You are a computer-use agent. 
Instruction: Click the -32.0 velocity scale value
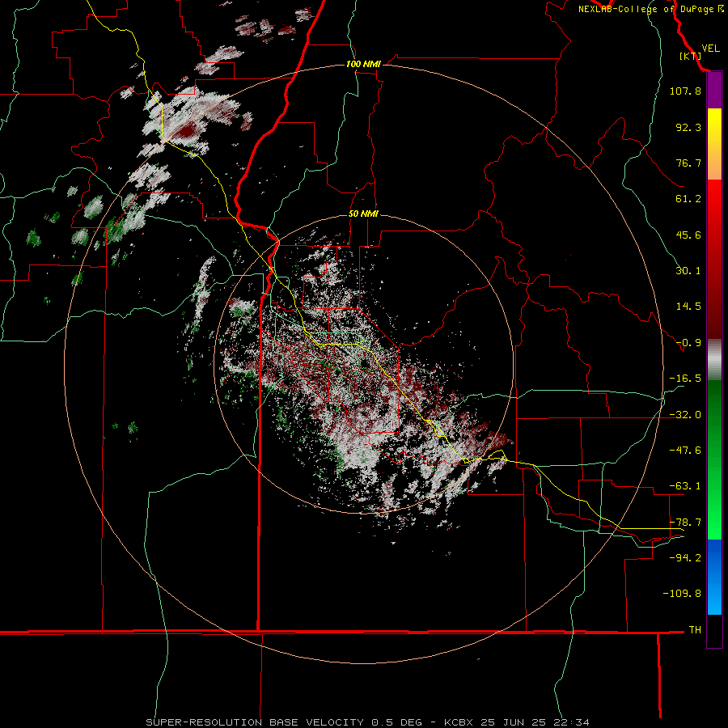coord(685,415)
